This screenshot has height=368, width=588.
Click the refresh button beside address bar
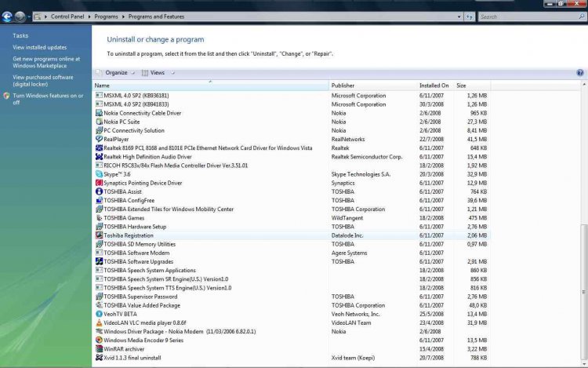click(x=469, y=16)
